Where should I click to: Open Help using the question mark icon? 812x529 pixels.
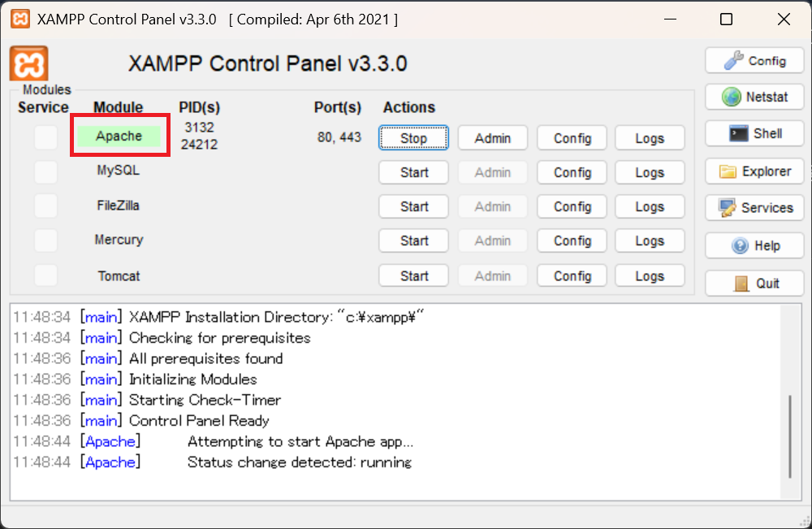tap(754, 245)
